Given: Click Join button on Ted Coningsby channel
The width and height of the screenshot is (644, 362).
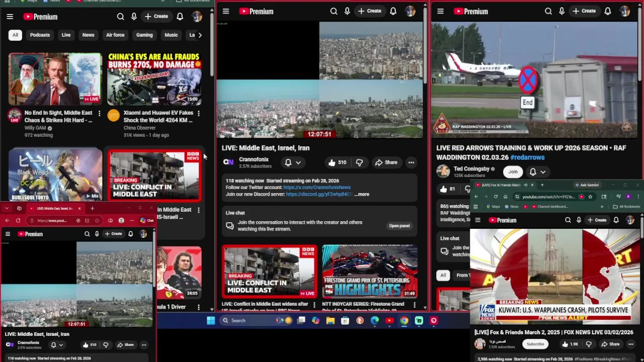Looking at the screenshot, I should 513,172.
